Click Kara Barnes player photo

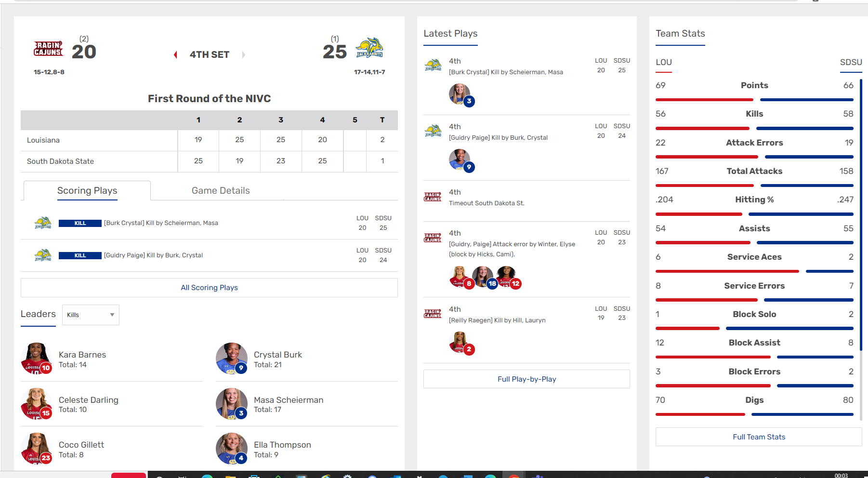pos(37,358)
